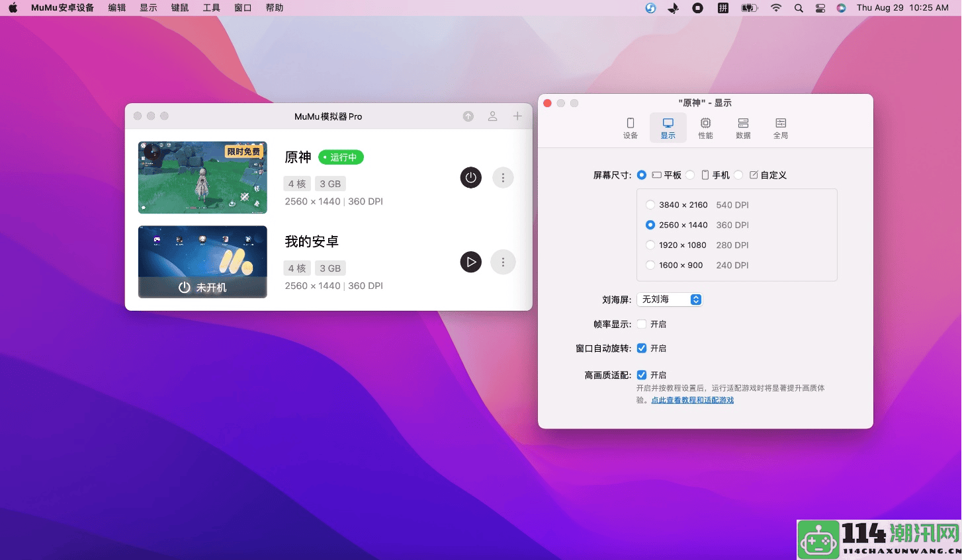This screenshot has width=962, height=560.
Task: Choose 2560 × 1440 resolution
Action: point(650,225)
